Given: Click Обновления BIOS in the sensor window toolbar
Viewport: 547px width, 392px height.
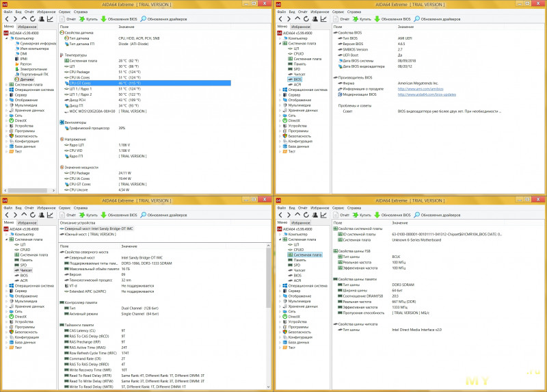Looking at the screenshot, I should point(119,19).
